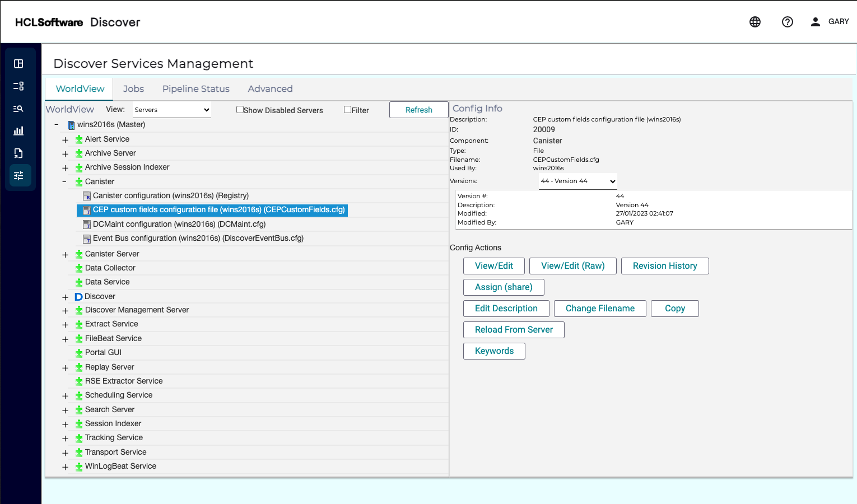857x504 pixels.
Task: Open the help question mark icon
Action: (788, 22)
